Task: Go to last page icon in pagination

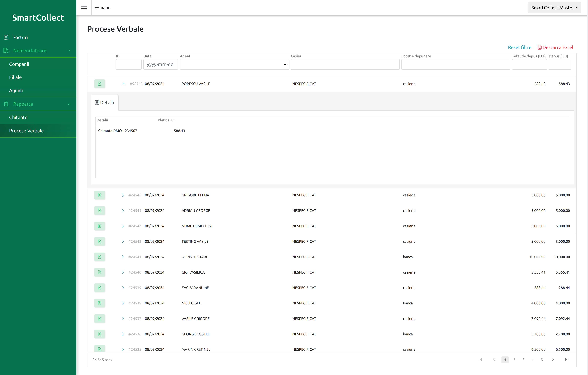Action: (567, 360)
